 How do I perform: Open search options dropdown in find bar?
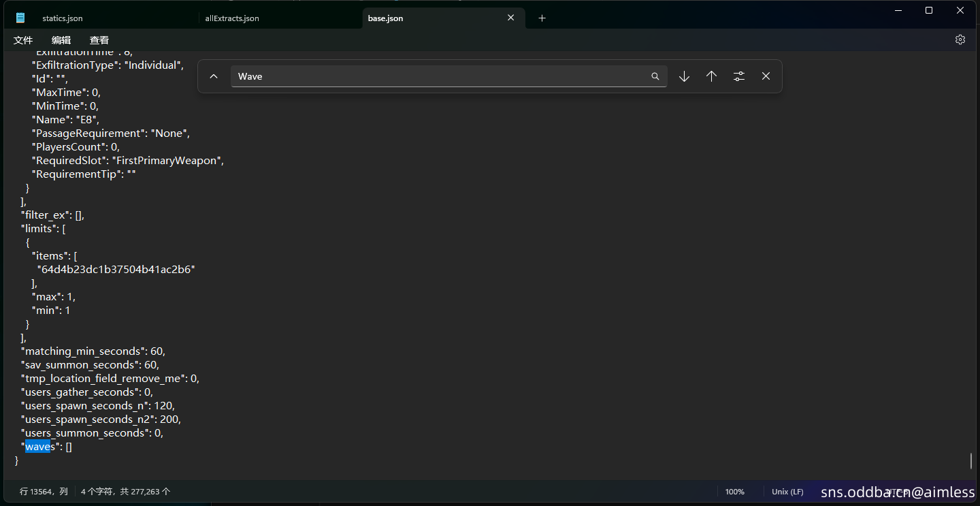click(x=738, y=76)
